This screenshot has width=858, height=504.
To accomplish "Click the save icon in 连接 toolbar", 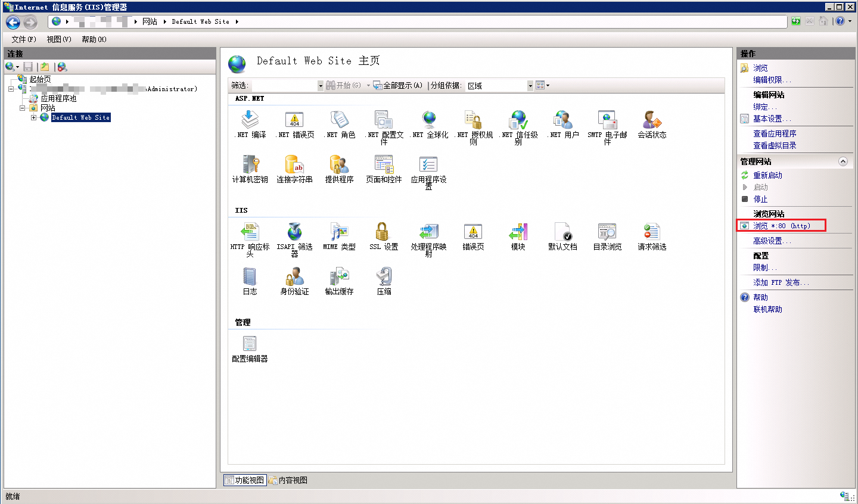I will pos(28,67).
